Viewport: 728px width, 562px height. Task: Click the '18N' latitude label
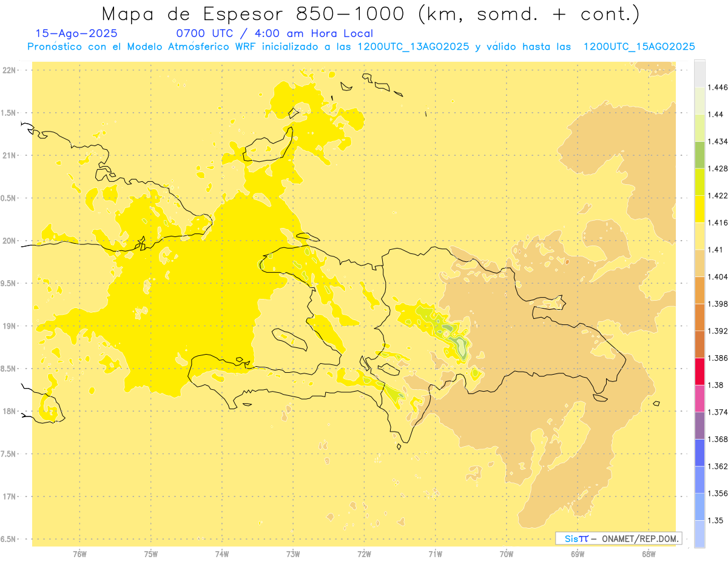pos(8,411)
